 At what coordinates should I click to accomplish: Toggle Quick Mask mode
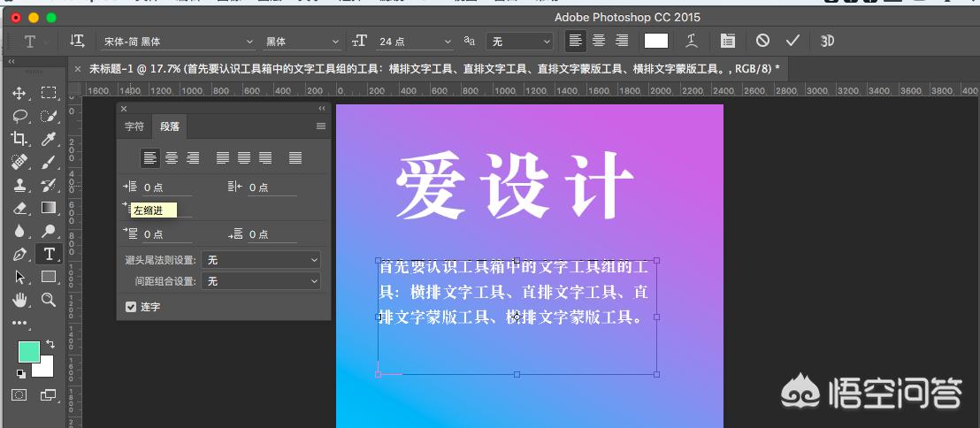[x=19, y=394]
